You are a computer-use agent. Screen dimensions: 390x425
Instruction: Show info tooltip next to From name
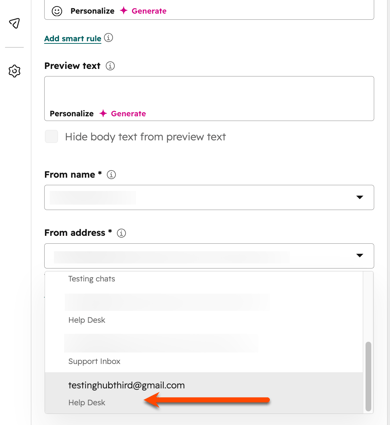pos(111,175)
